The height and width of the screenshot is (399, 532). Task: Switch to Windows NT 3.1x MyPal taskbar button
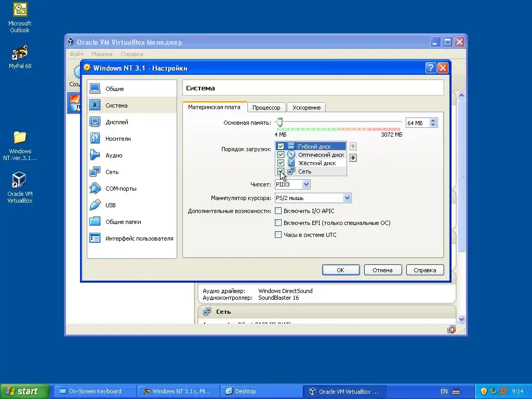(179, 391)
